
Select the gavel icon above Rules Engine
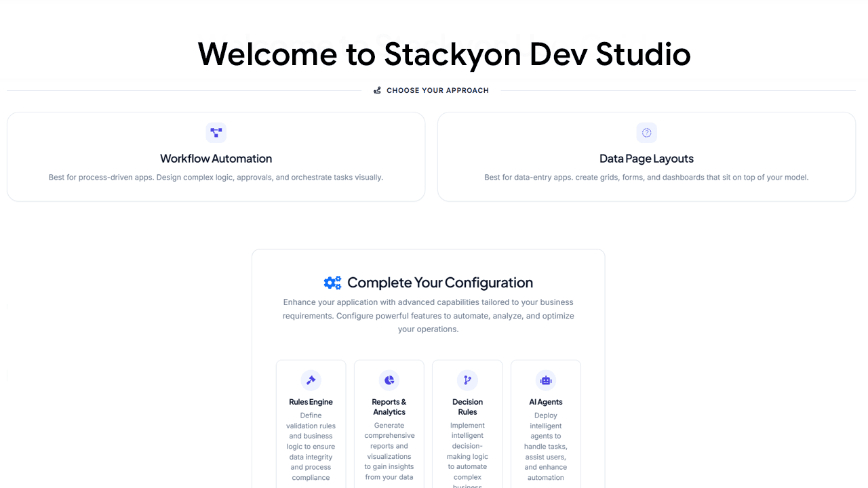pyautogui.click(x=311, y=380)
